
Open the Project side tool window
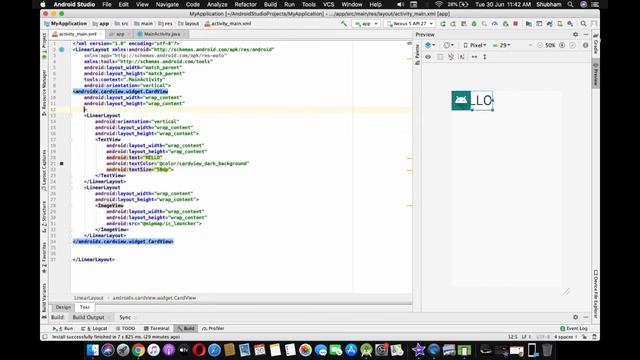[44, 46]
